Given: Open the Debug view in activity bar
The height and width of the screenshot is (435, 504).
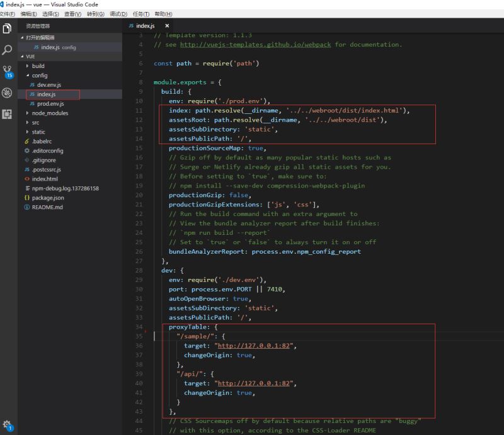Looking at the screenshot, I should (x=7, y=93).
